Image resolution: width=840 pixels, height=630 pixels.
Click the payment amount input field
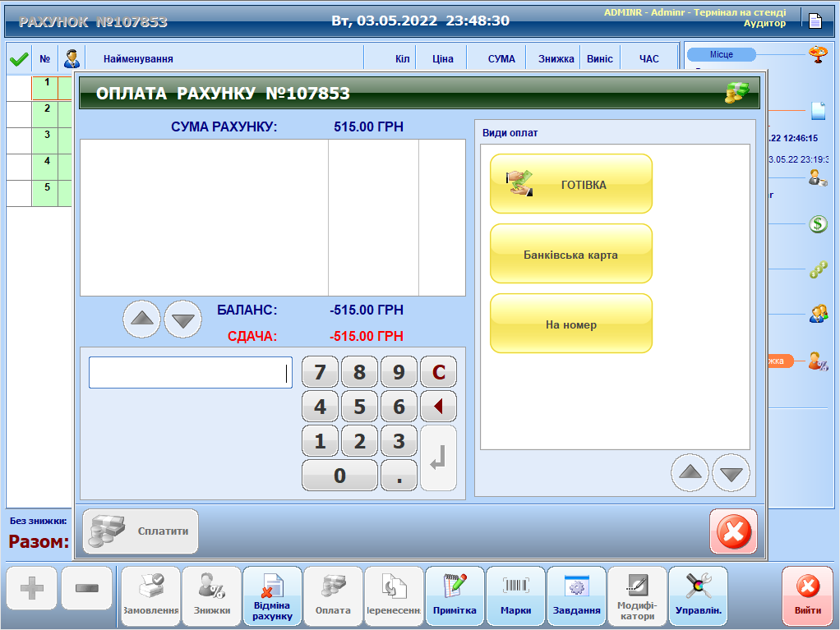[190, 373]
